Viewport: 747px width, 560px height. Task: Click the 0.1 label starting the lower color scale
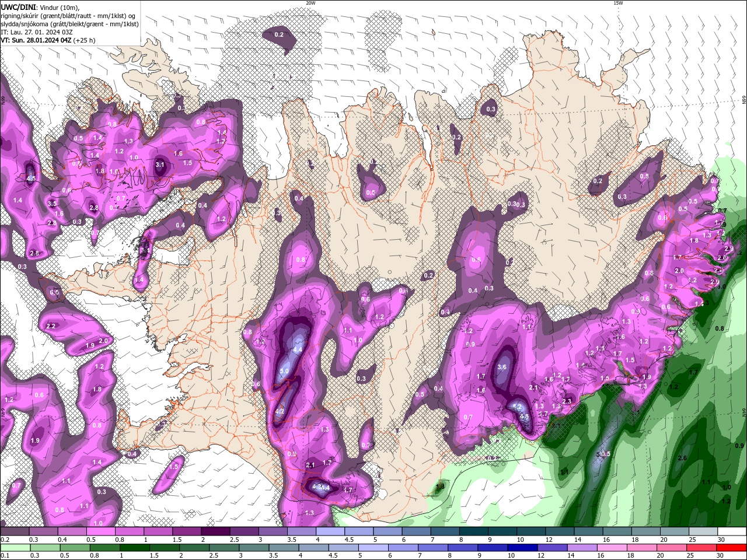point(4,556)
